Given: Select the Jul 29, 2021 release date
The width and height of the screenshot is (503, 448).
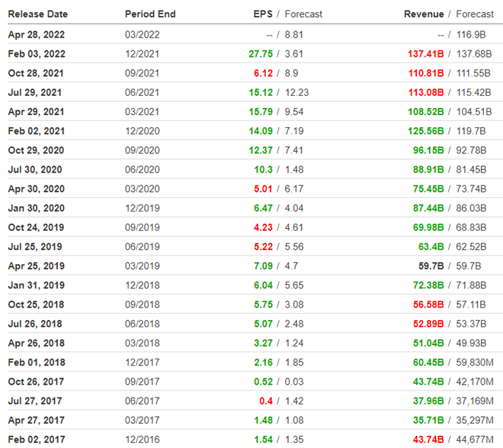Looking at the screenshot, I should [35, 92].
